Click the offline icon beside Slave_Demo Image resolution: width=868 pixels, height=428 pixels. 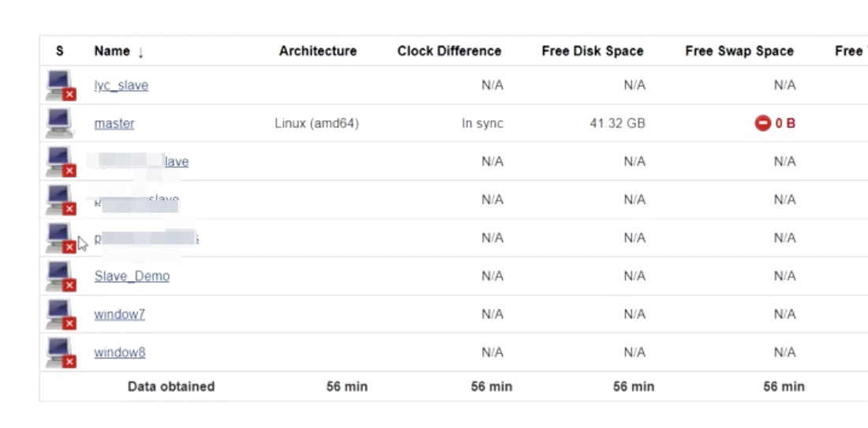point(60,276)
